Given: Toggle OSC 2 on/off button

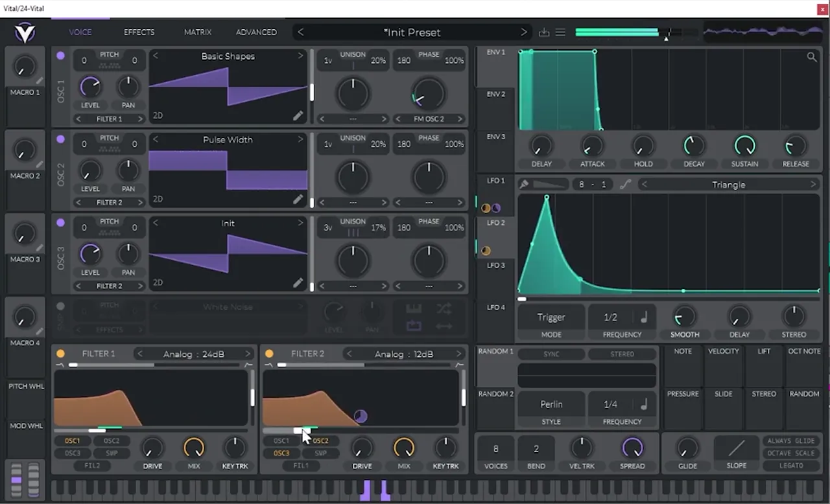Looking at the screenshot, I should point(60,139).
